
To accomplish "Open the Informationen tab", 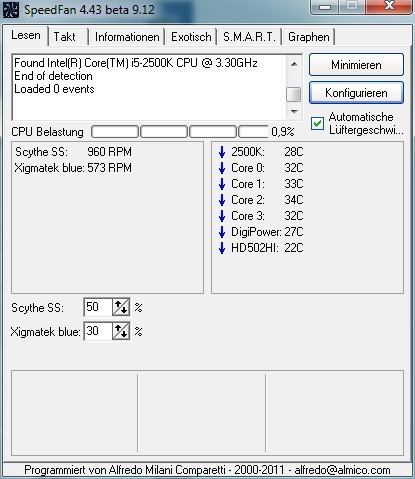I will [127, 37].
